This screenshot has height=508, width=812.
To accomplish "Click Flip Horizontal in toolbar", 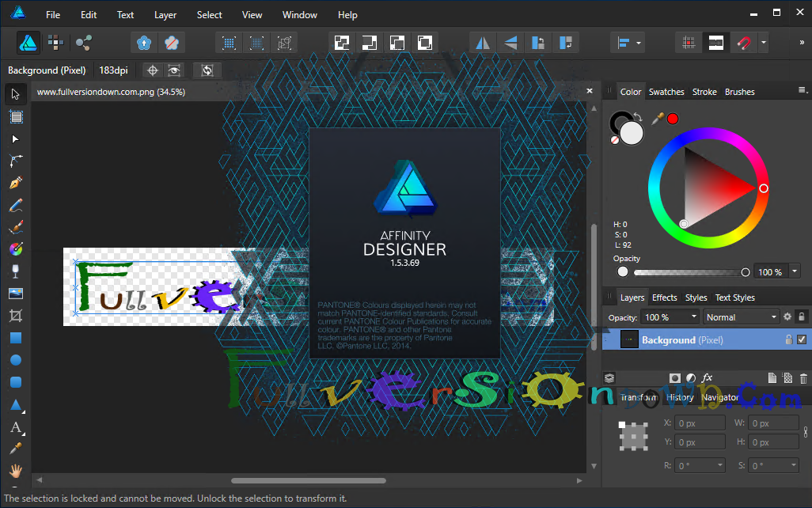I will click(483, 43).
